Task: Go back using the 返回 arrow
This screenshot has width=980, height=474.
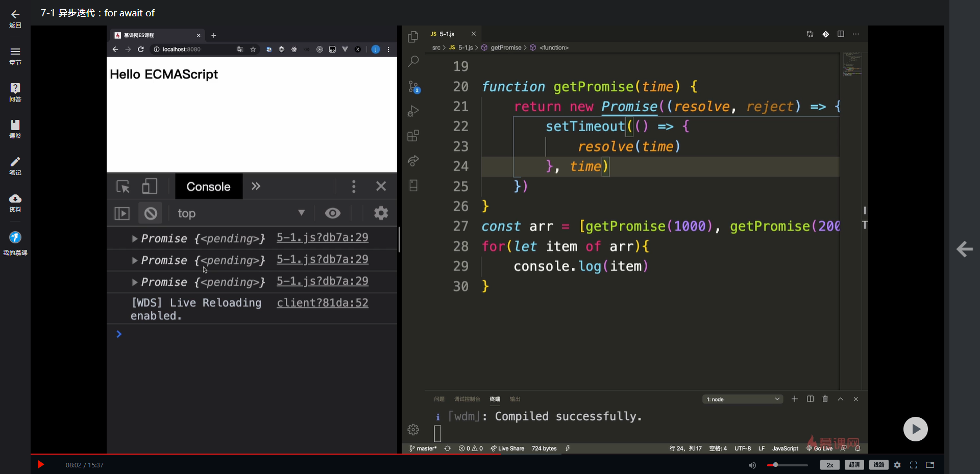Action: point(15,18)
